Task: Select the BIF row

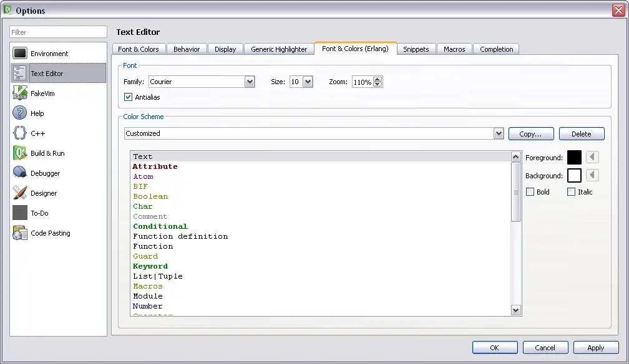Action: pyautogui.click(x=321, y=186)
